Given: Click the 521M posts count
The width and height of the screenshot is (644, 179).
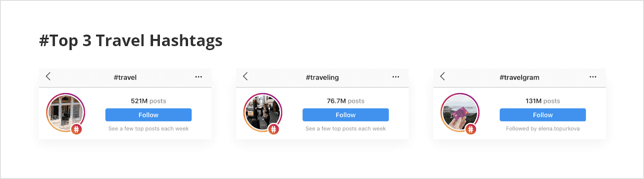Looking at the screenshot, I should (x=149, y=101).
